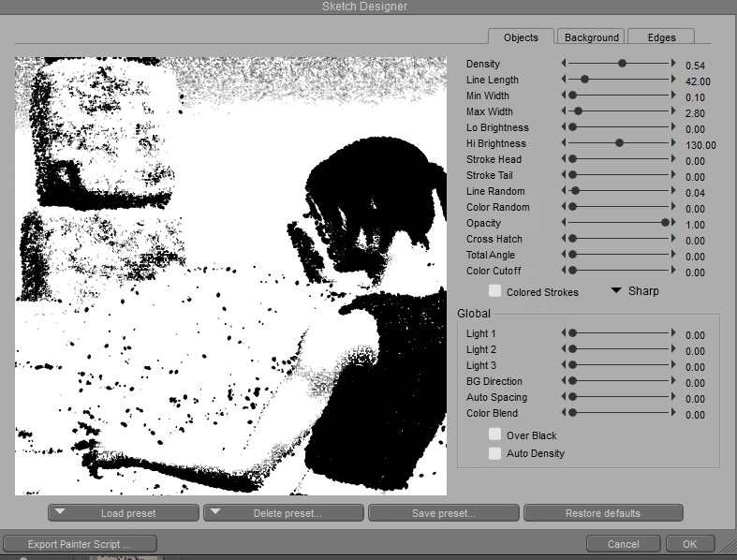
Task: Toggle the Auto Density checkbox
Action: pos(494,453)
